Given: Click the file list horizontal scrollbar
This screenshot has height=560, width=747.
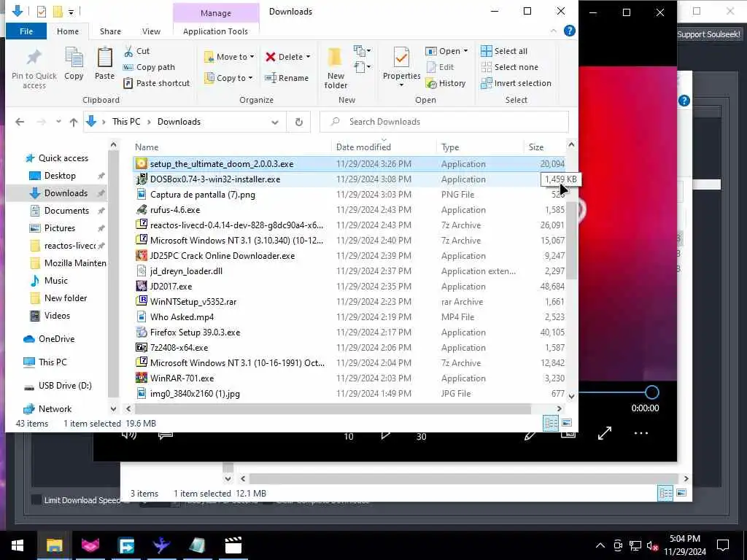Looking at the screenshot, I should tap(333, 408).
